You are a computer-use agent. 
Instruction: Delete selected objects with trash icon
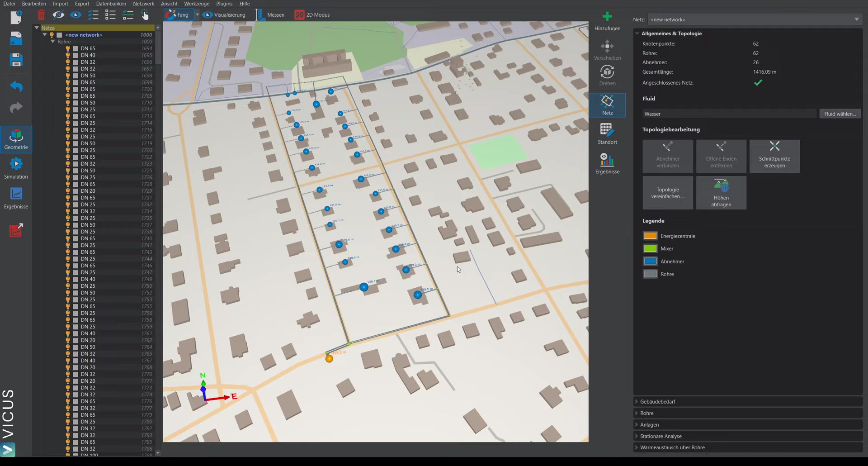(41, 15)
